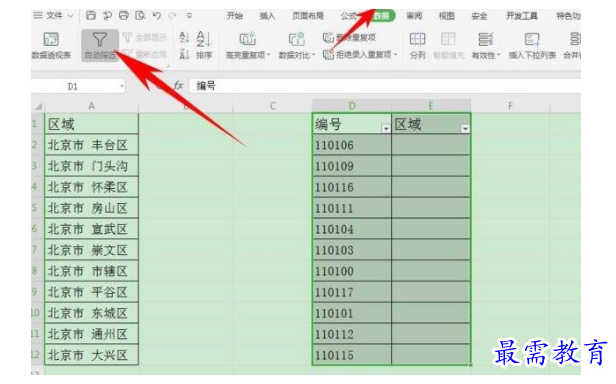Switch to the 公式 tab
Viewport: 616px width, 384px height.
[349, 16]
